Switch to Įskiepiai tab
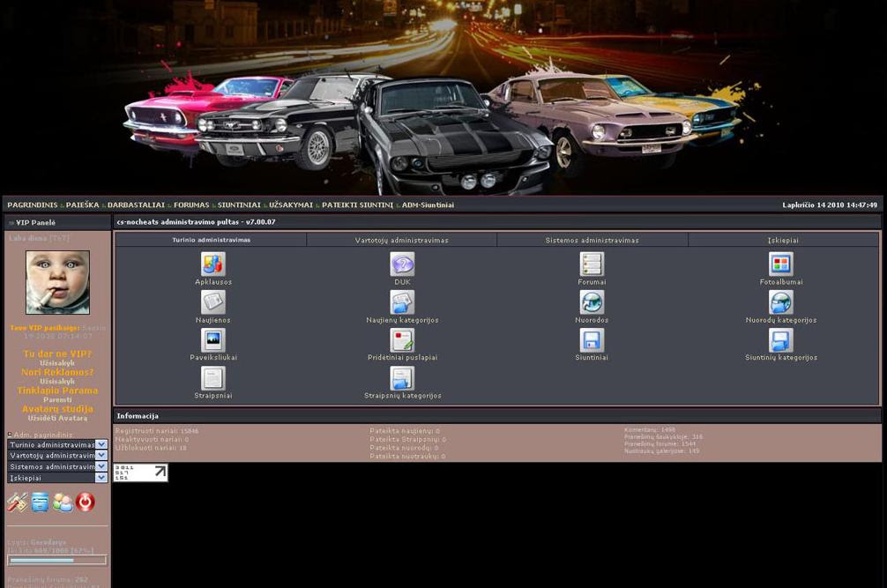Image resolution: width=887 pixels, height=588 pixels. click(783, 241)
